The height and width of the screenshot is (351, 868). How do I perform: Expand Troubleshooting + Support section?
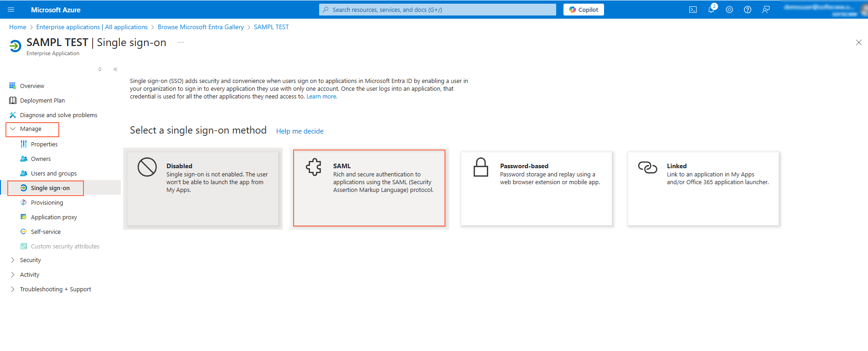pos(55,289)
